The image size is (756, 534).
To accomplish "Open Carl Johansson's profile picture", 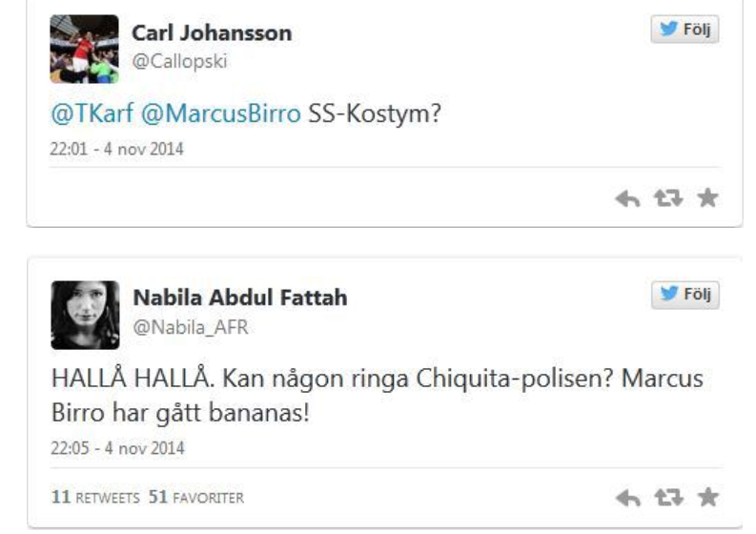I will click(x=84, y=49).
